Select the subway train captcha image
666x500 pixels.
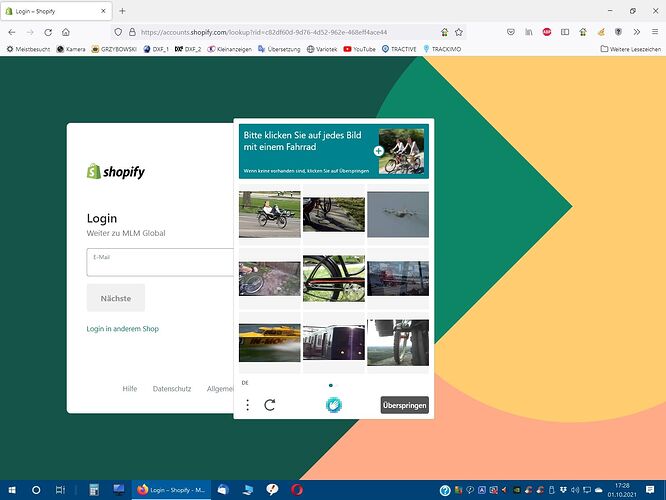(334, 343)
